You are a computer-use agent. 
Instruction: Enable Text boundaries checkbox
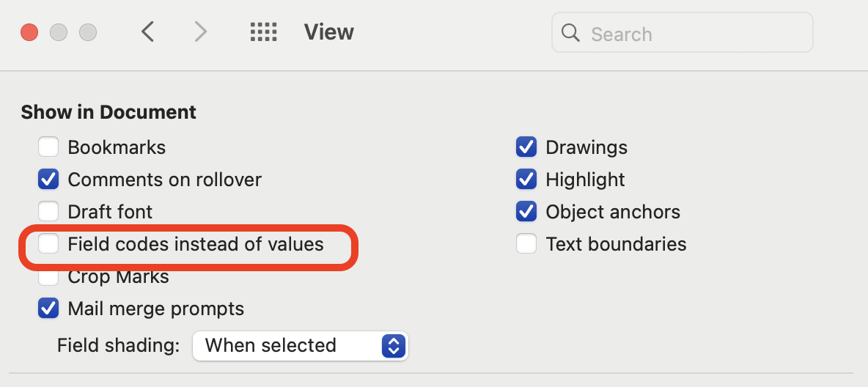tap(526, 244)
